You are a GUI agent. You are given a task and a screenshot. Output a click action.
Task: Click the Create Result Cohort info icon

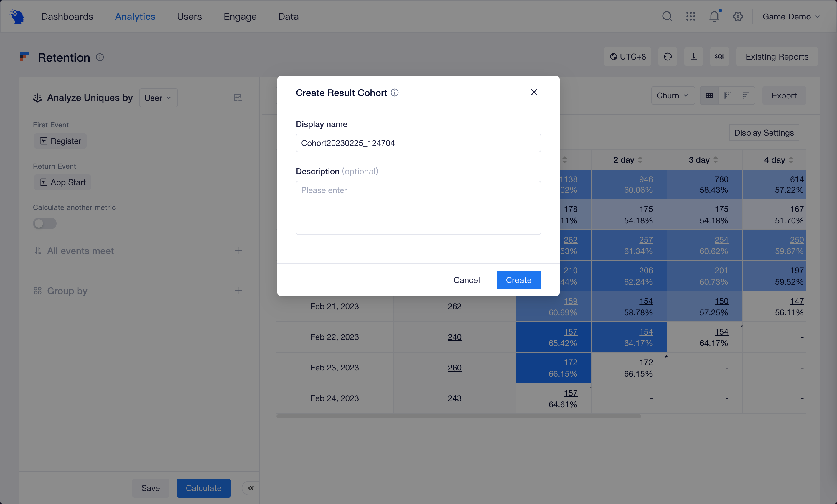pos(395,92)
